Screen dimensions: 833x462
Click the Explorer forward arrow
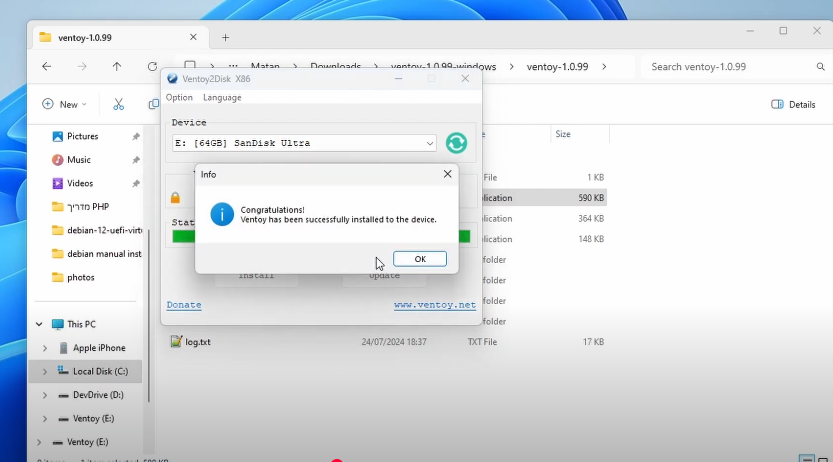tap(82, 66)
